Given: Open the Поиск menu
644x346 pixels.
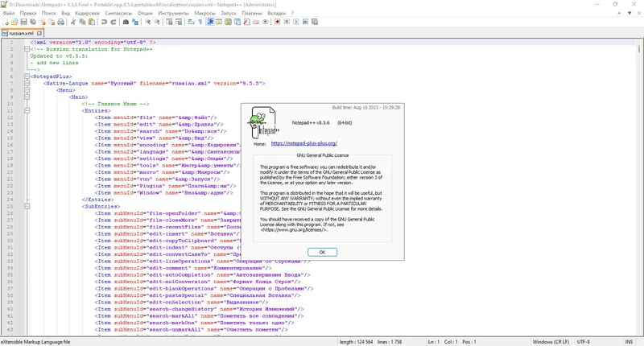Looking at the screenshot, I should tap(49, 13).
